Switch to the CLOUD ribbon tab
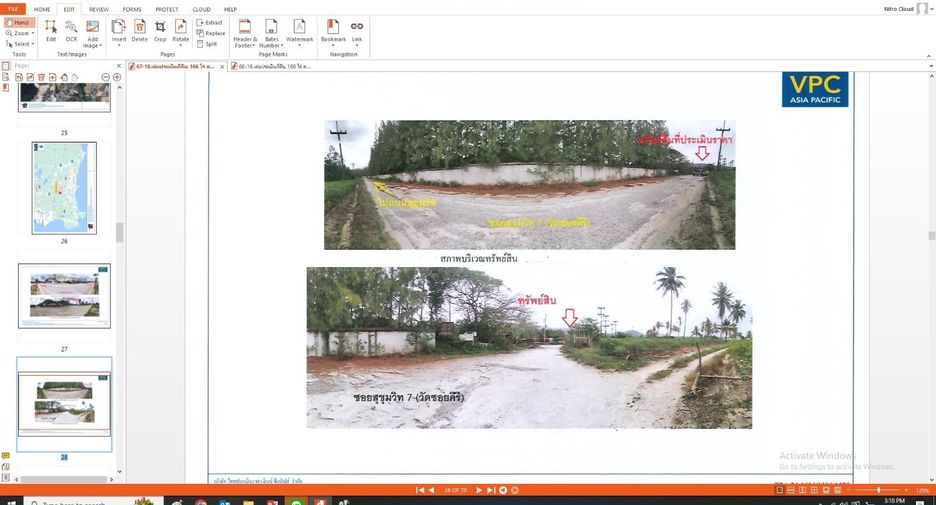 coord(201,10)
